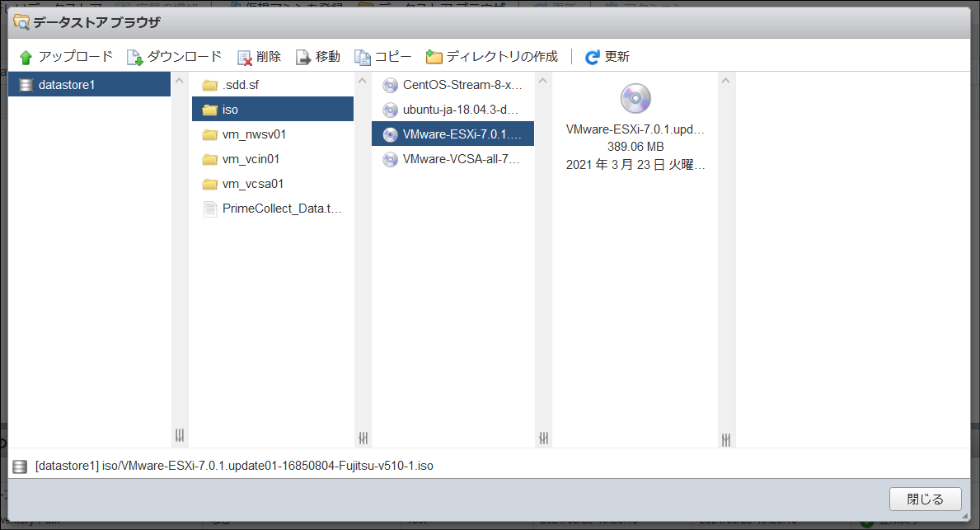980x530 pixels.
Task: Click the first column scroll-up arrow
Action: point(180,81)
